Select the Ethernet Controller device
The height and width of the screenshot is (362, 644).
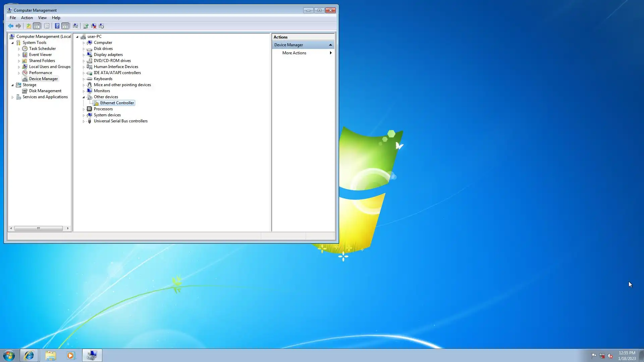(117, 103)
